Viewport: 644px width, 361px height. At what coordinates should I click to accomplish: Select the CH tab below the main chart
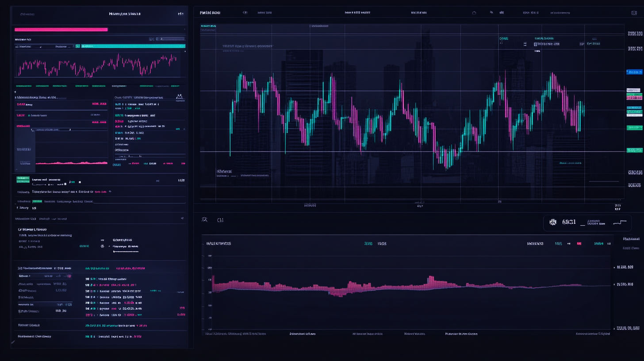pyautogui.click(x=221, y=220)
